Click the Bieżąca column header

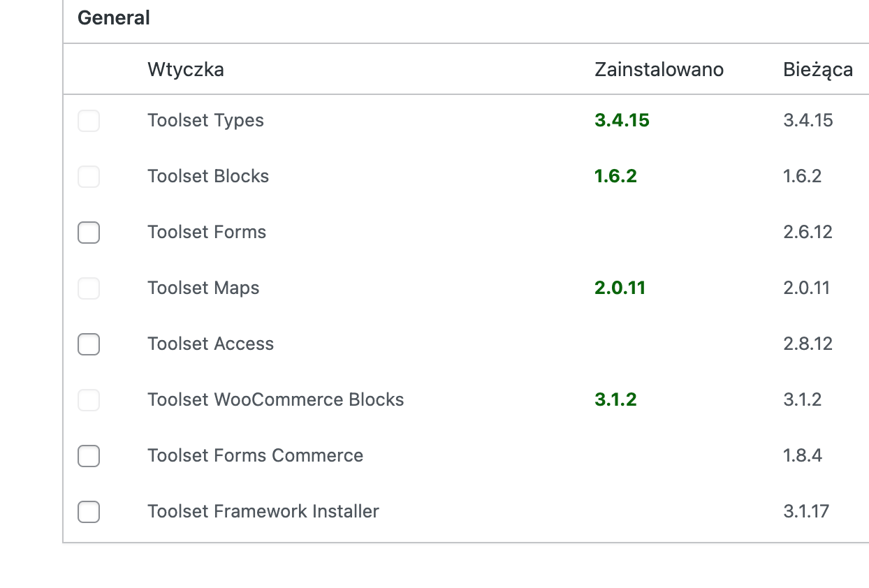[x=818, y=70]
